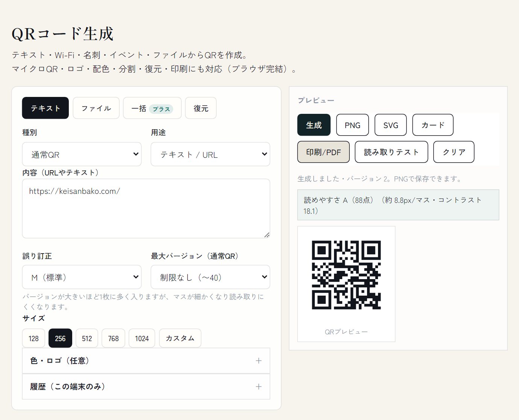The image size is (519, 420).
Task: Select the 一括 プラス tab
Action: coord(152,108)
